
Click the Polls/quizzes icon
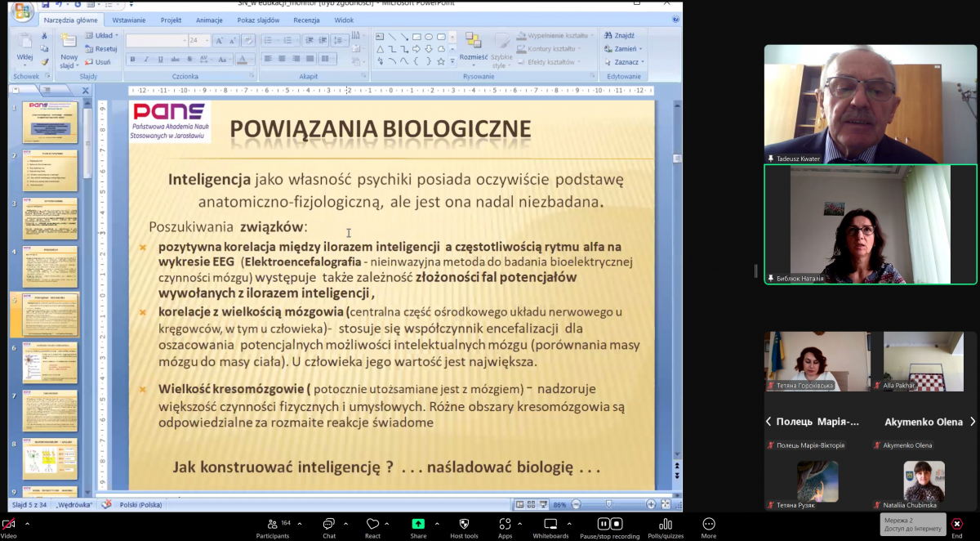[x=666, y=525]
